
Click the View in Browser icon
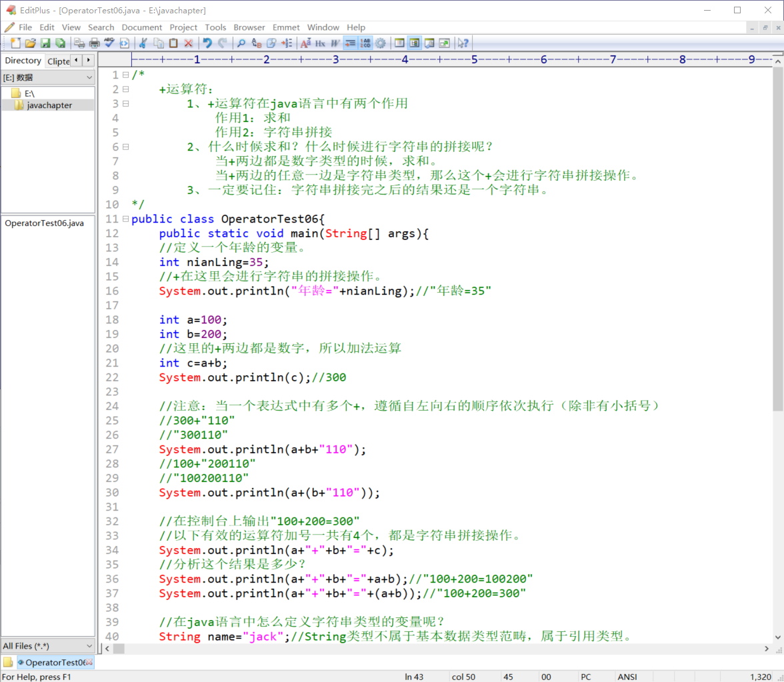pos(124,43)
